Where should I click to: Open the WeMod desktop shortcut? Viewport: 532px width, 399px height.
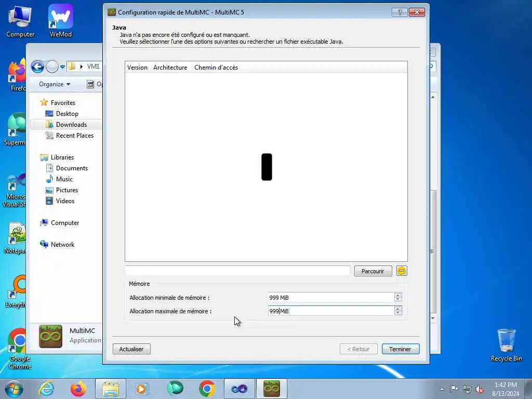(60, 21)
